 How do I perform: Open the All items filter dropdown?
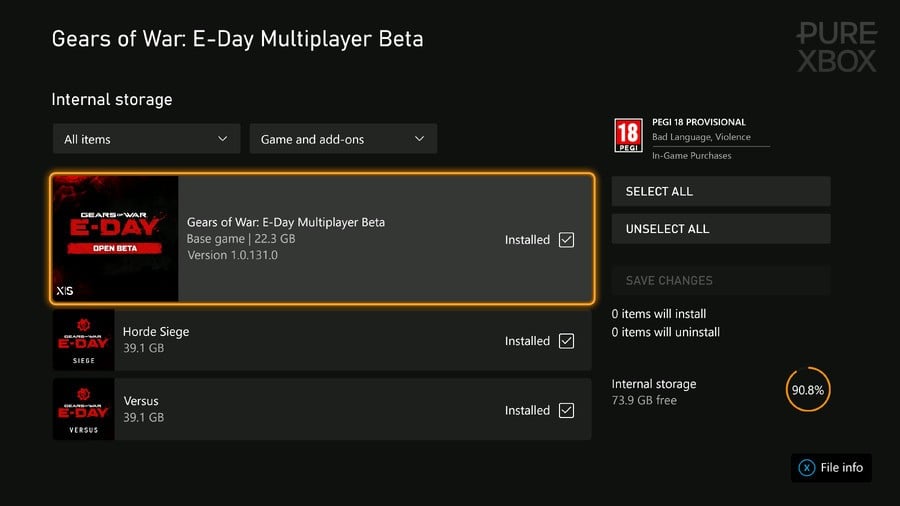click(146, 139)
